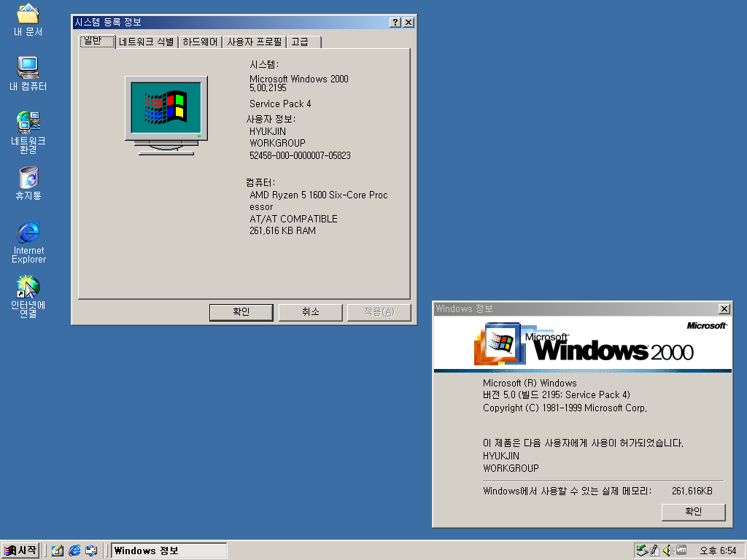Image resolution: width=747 pixels, height=560 pixels.
Task: Click 취소 to cancel system properties
Action: [310, 312]
